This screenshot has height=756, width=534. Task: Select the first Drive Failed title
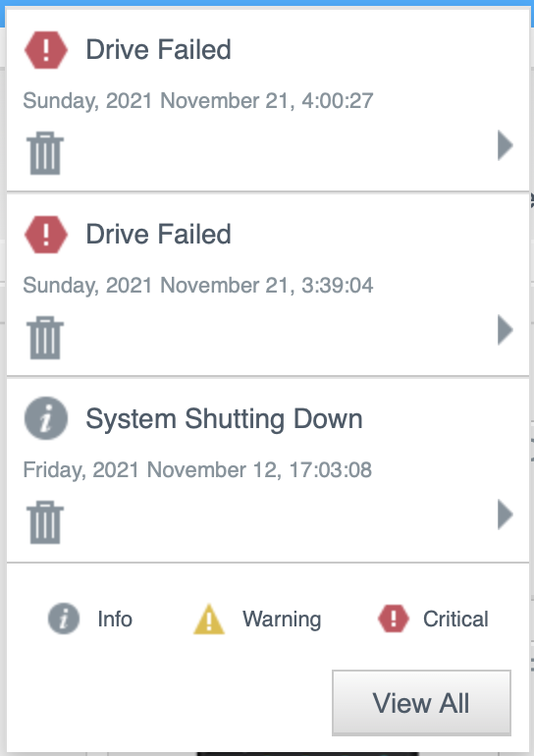pyautogui.click(x=159, y=49)
